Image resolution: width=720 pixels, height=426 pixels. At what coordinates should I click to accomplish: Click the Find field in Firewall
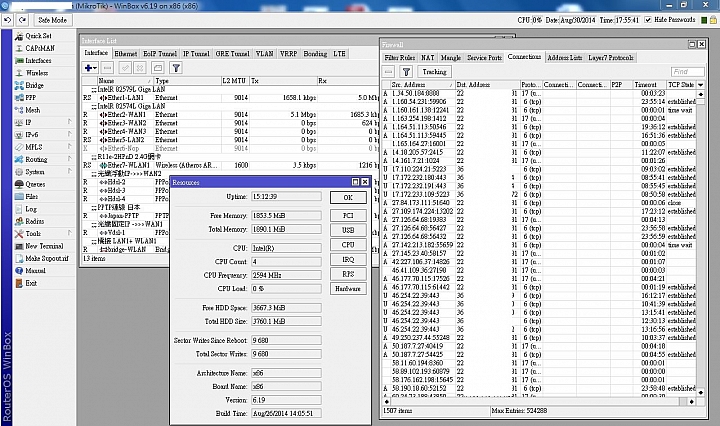point(687,72)
